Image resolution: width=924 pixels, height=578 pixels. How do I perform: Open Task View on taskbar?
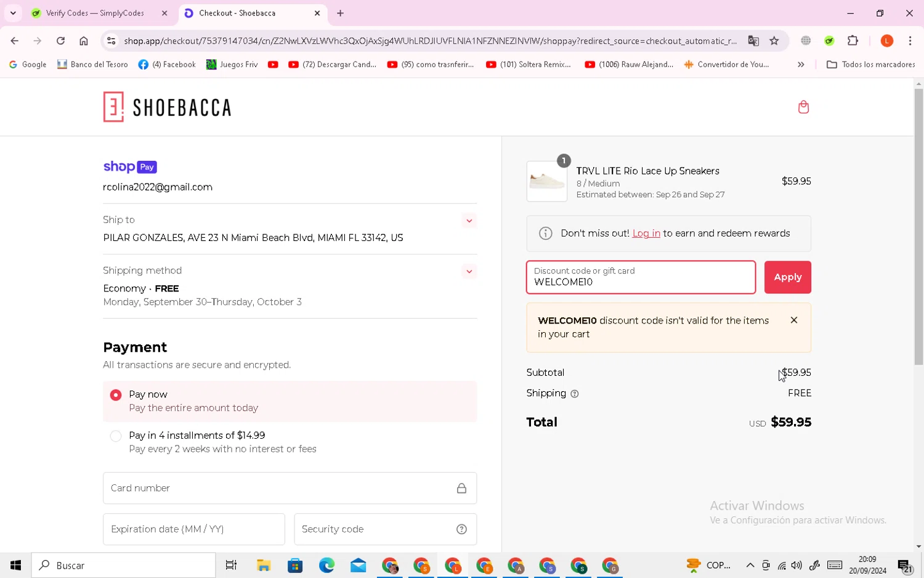click(x=232, y=565)
